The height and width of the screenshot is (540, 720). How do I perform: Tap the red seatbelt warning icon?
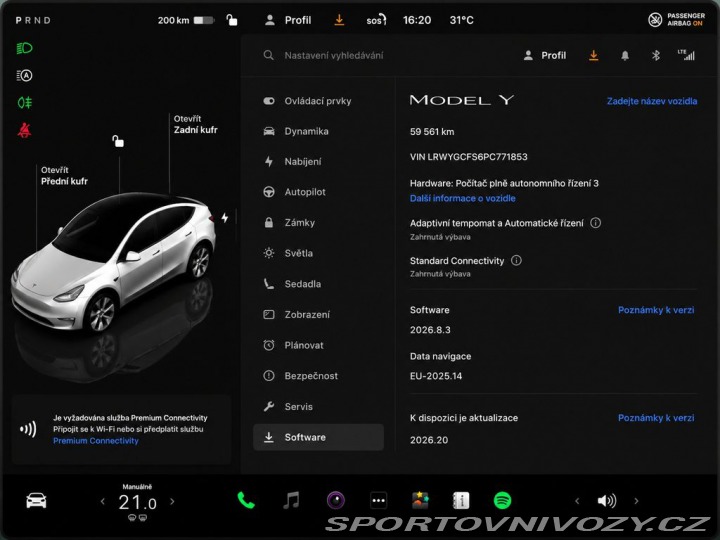[24, 130]
